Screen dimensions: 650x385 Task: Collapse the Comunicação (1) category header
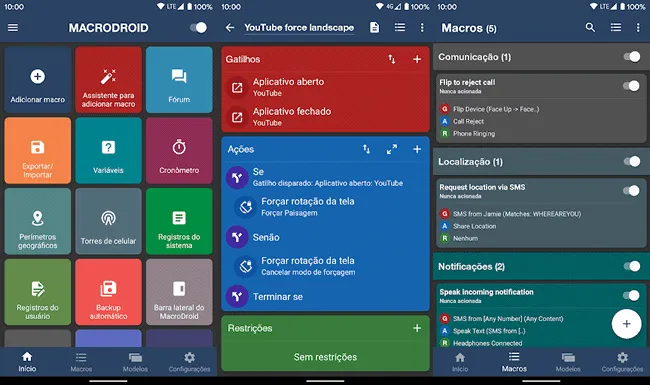(541, 57)
